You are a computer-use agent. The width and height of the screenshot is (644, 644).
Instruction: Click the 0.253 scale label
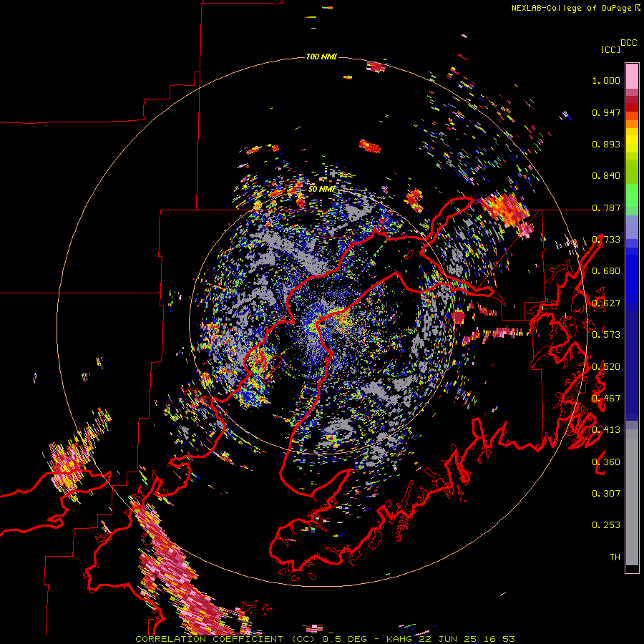click(606, 525)
